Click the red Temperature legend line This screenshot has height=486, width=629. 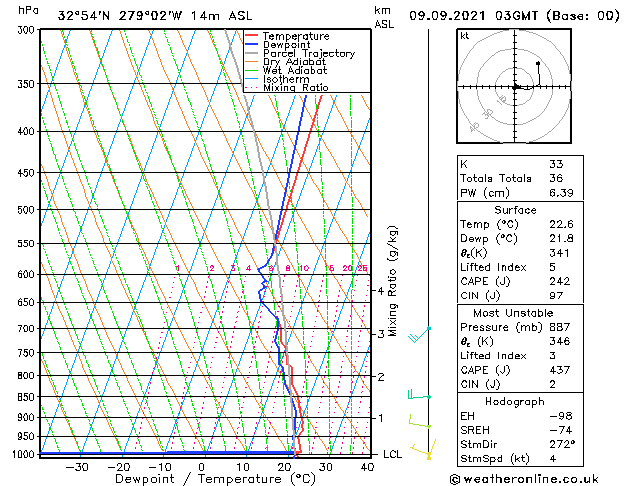(x=252, y=36)
